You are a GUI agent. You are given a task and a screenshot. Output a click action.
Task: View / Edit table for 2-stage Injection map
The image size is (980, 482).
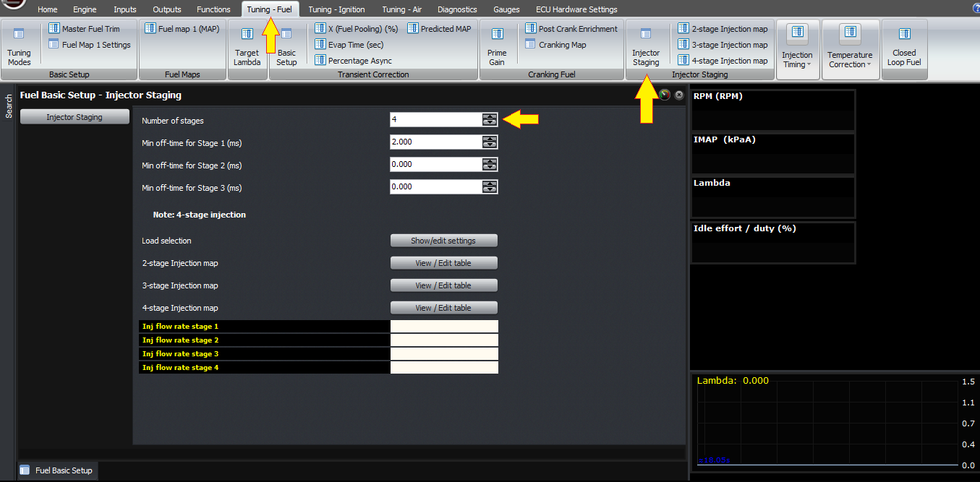(444, 263)
